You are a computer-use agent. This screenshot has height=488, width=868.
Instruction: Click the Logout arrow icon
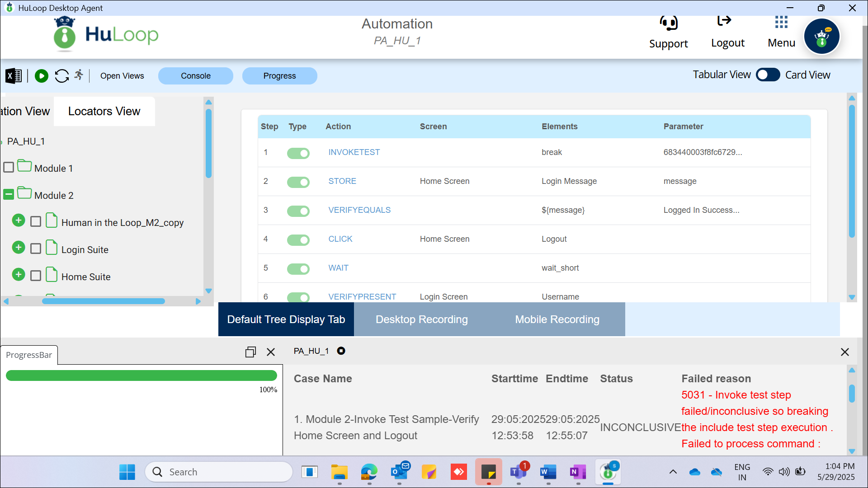coord(724,21)
